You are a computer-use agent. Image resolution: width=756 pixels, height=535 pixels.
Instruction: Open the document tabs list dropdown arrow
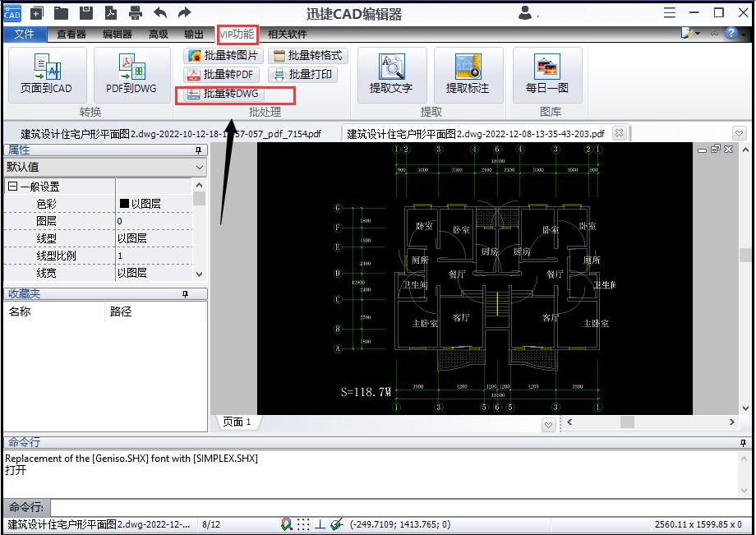click(739, 133)
